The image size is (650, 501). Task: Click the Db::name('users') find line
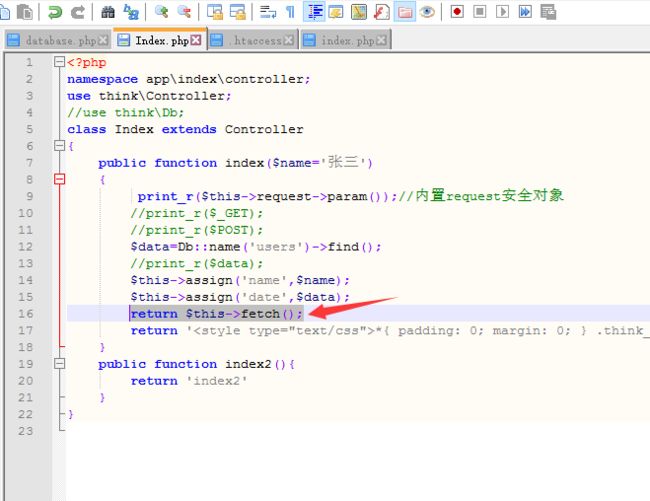tap(256, 247)
